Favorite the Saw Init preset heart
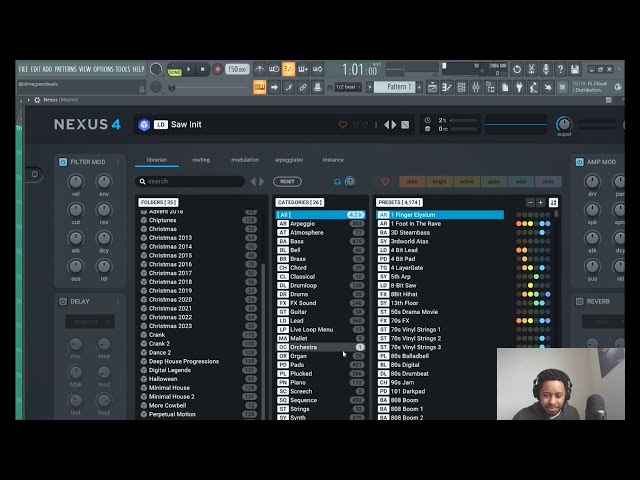640x480 pixels. pos(343,124)
